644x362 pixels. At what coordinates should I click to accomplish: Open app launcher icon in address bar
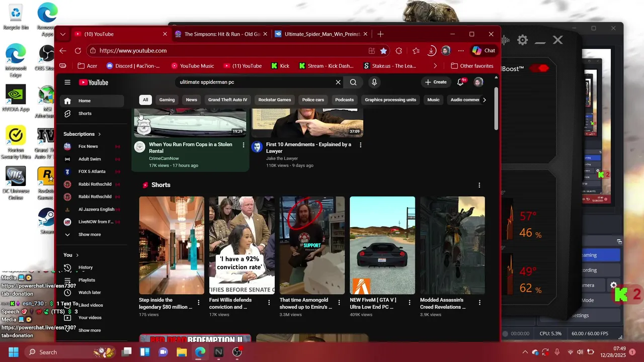(372, 51)
